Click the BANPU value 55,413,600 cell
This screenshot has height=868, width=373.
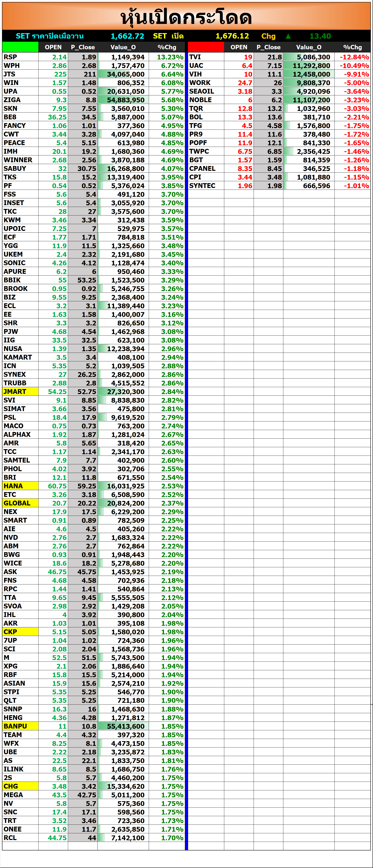pyautogui.click(x=123, y=726)
